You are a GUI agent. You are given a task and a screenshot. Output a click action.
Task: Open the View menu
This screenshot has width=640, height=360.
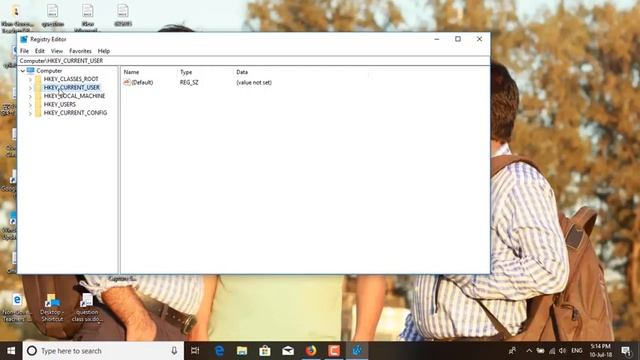coord(57,51)
